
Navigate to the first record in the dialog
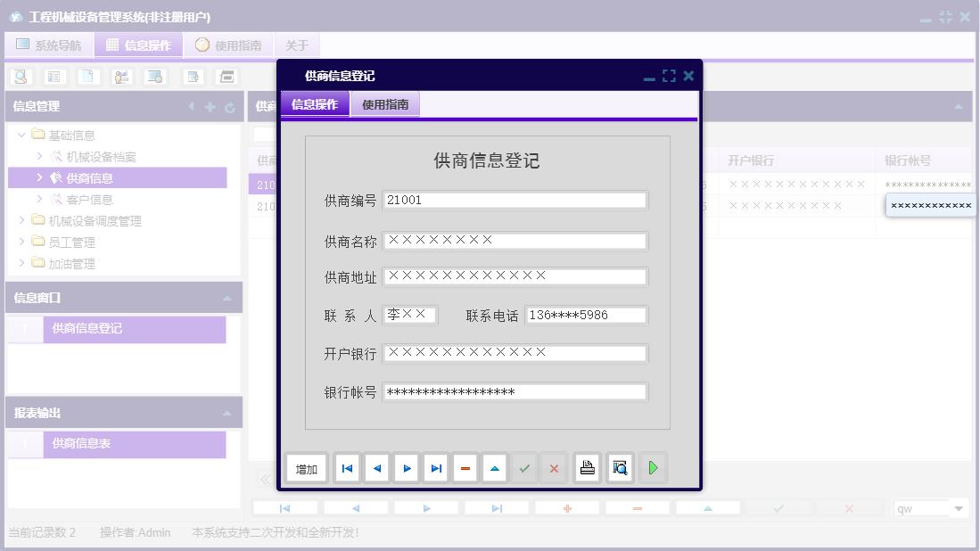point(346,467)
